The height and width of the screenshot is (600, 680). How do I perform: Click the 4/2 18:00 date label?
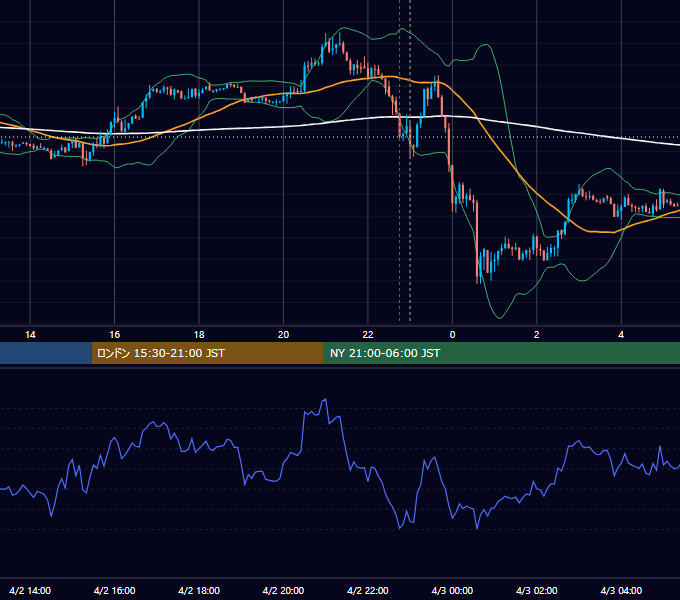coord(199,590)
